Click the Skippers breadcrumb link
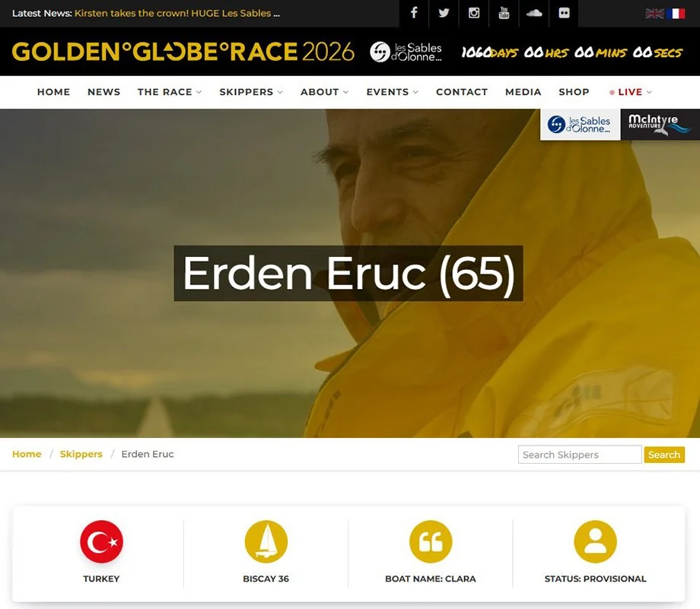The width and height of the screenshot is (700, 609). coord(81,454)
